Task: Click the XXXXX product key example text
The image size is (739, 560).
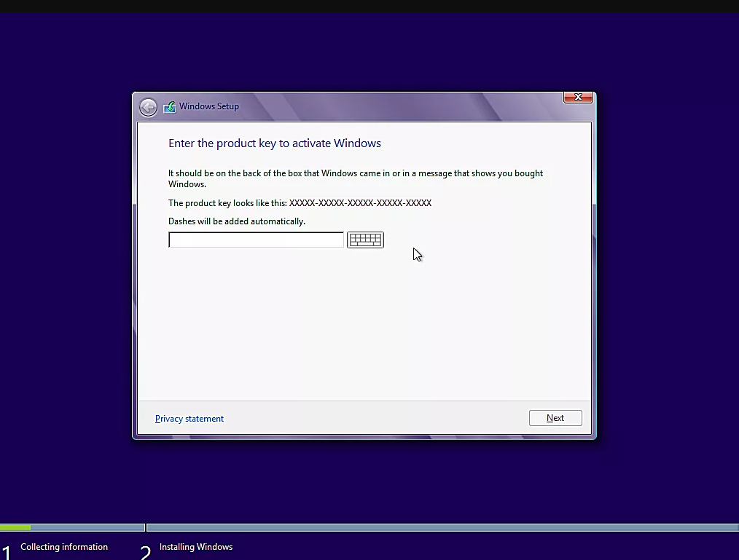Action: 360,203
